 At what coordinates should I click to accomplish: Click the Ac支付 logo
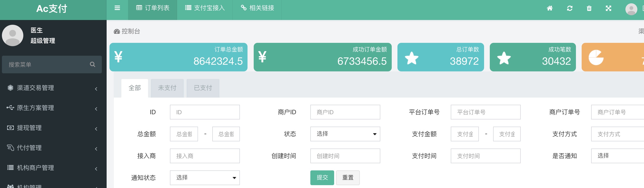click(52, 9)
